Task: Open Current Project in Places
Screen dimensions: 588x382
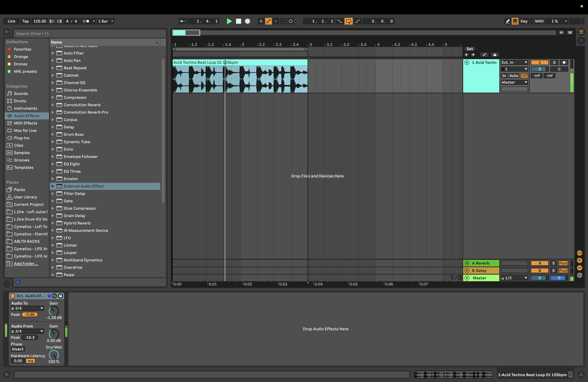Action: [29, 205]
